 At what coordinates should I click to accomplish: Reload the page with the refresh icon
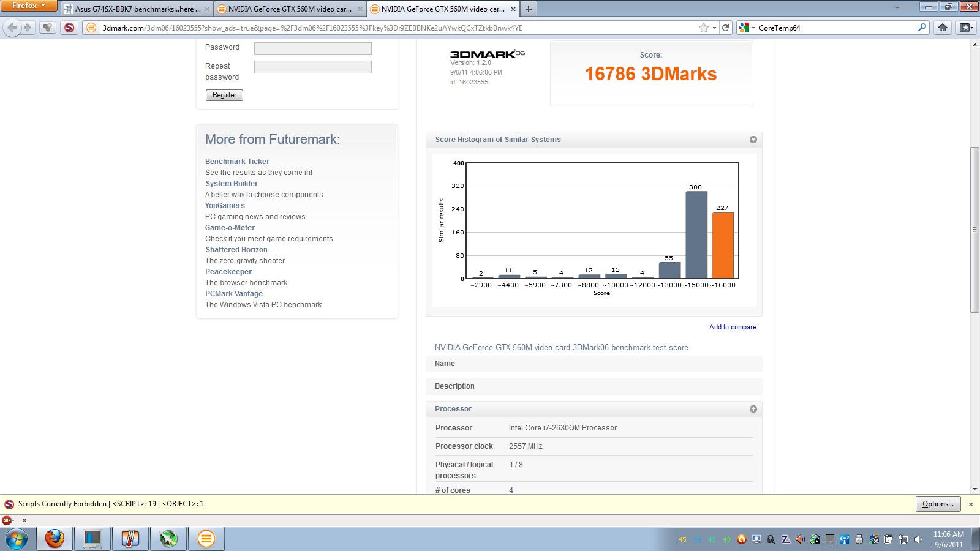(726, 28)
